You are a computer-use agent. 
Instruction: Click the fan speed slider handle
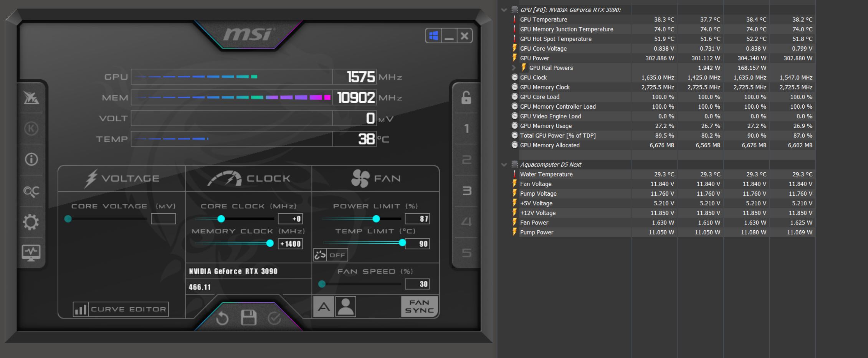tap(322, 284)
